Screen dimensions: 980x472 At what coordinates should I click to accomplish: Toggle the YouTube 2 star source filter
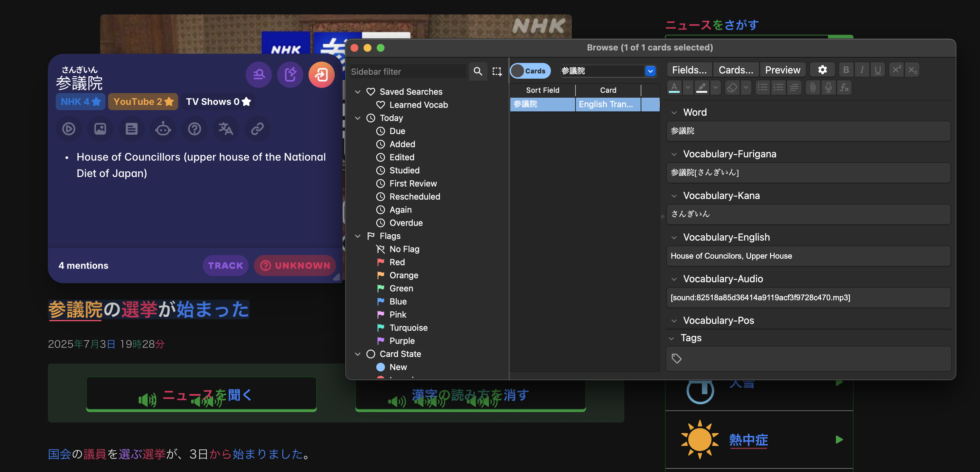pyautogui.click(x=143, y=102)
